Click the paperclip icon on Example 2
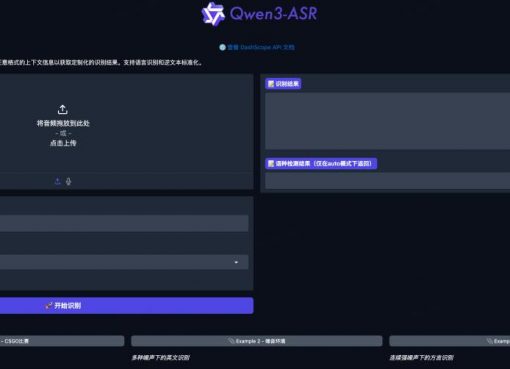The height and width of the screenshot is (369, 510). click(x=232, y=341)
